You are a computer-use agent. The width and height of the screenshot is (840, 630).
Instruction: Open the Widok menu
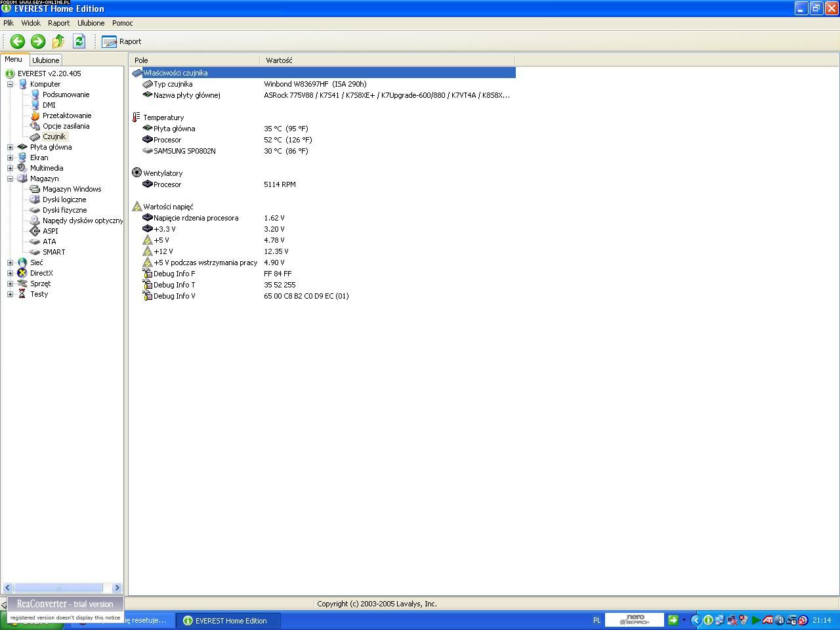[31, 23]
